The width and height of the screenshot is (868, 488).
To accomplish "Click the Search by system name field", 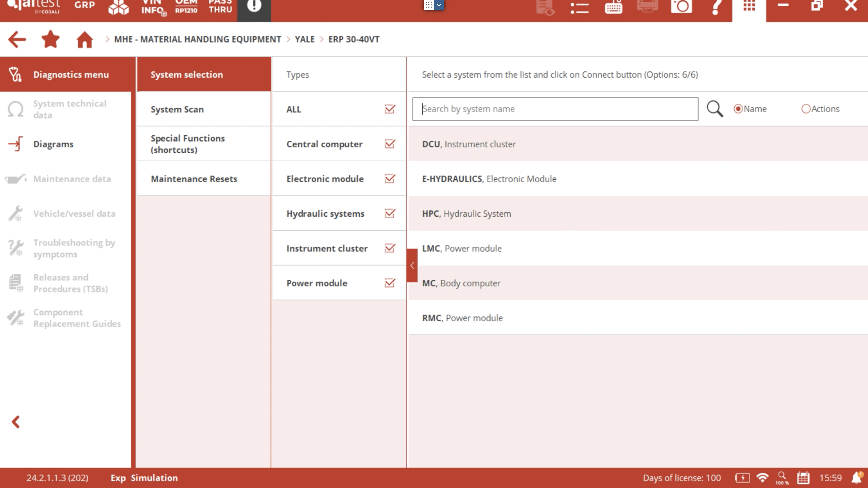I will (555, 109).
